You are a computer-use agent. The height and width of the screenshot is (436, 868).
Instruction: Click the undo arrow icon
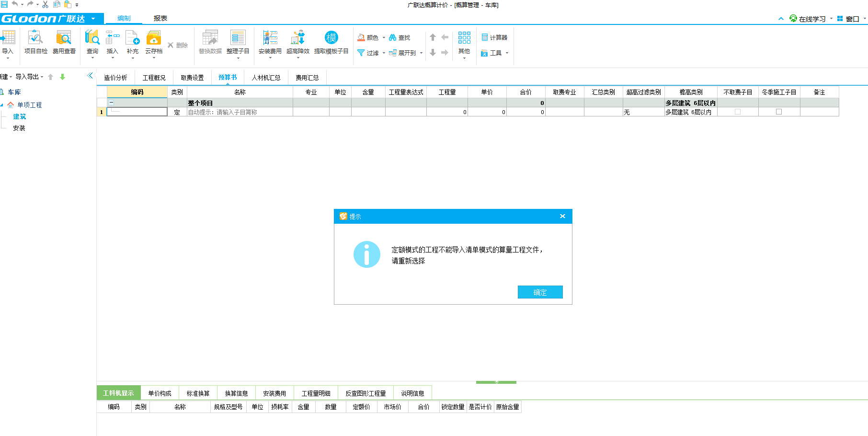pyautogui.click(x=15, y=4)
